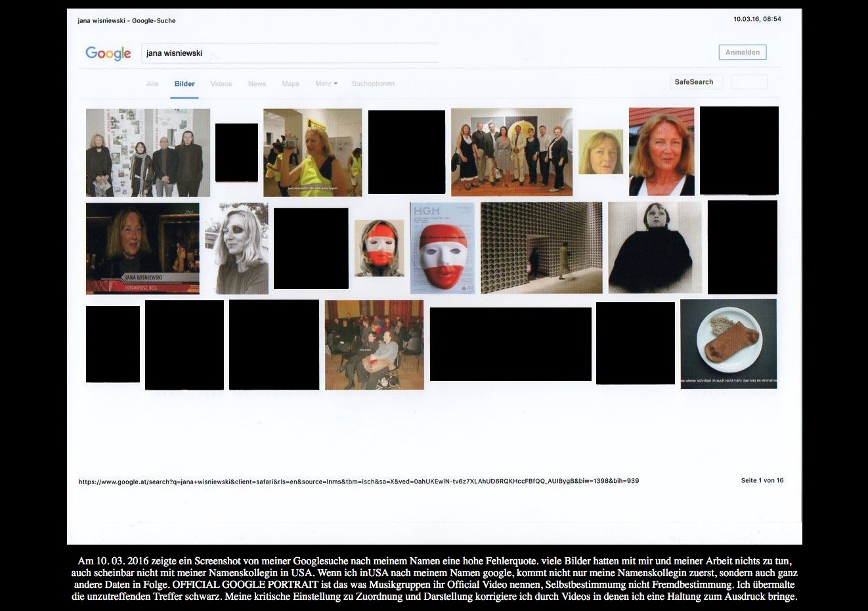Select the HGM magazine cover thumbnail
The height and width of the screenshot is (611, 868).
442,248
